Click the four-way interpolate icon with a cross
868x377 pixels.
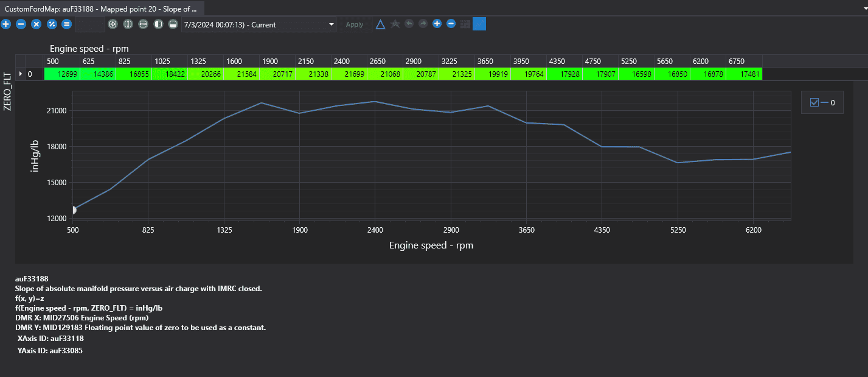click(113, 24)
